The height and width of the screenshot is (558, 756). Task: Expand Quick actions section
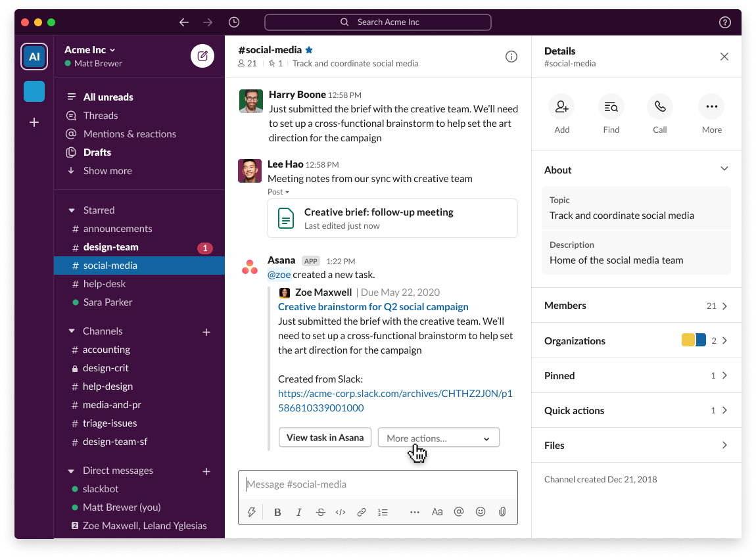pyautogui.click(x=636, y=411)
